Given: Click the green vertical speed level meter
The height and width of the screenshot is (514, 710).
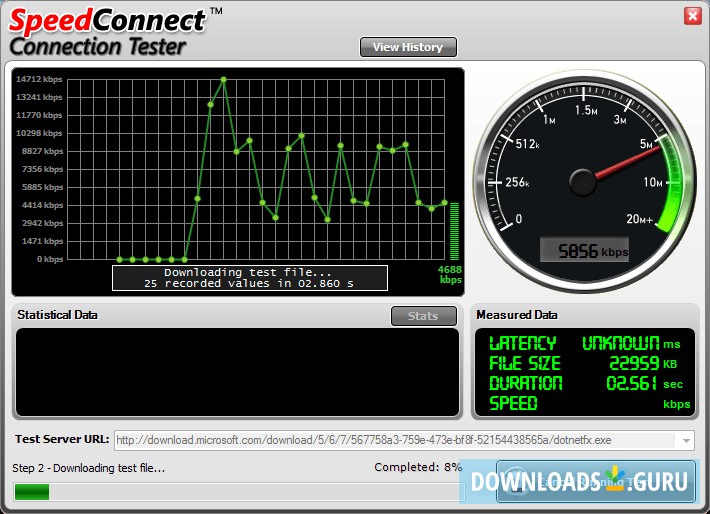Looking at the screenshot, I should click(x=454, y=231).
